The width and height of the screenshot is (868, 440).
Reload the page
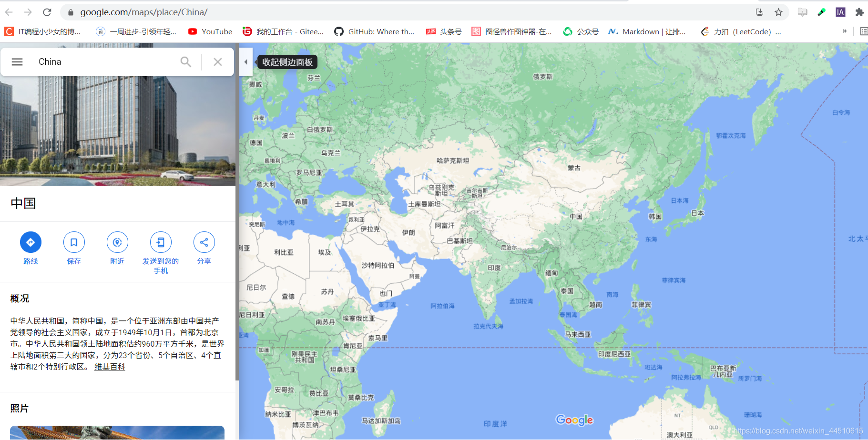click(47, 12)
